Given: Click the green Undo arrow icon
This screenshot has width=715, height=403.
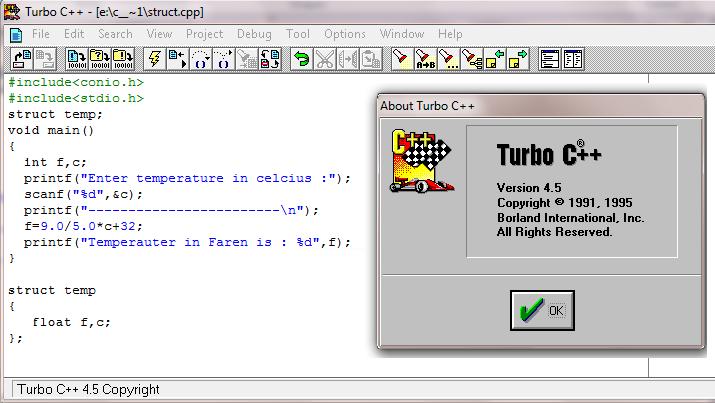Looking at the screenshot, I should [301, 59].
